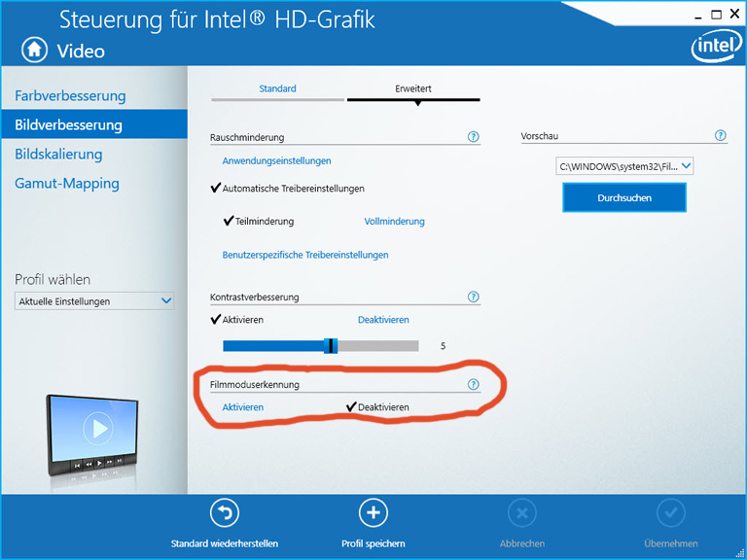
Task: Click the Übernehmen checkmark icon
Action: pyautogui.click(x=671, y=512)
